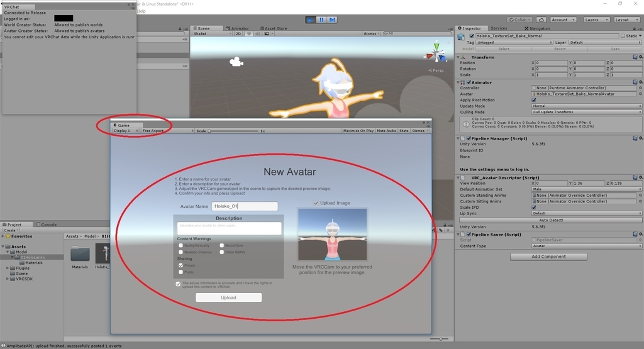Switch to the Console tab

point(47,224)
